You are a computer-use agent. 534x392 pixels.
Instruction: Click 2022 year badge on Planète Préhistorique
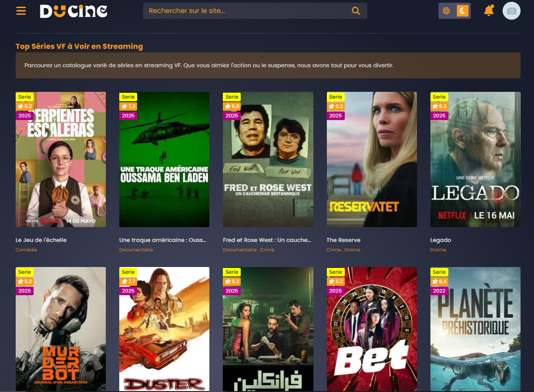pyautogui.click(x=439, y=291)
